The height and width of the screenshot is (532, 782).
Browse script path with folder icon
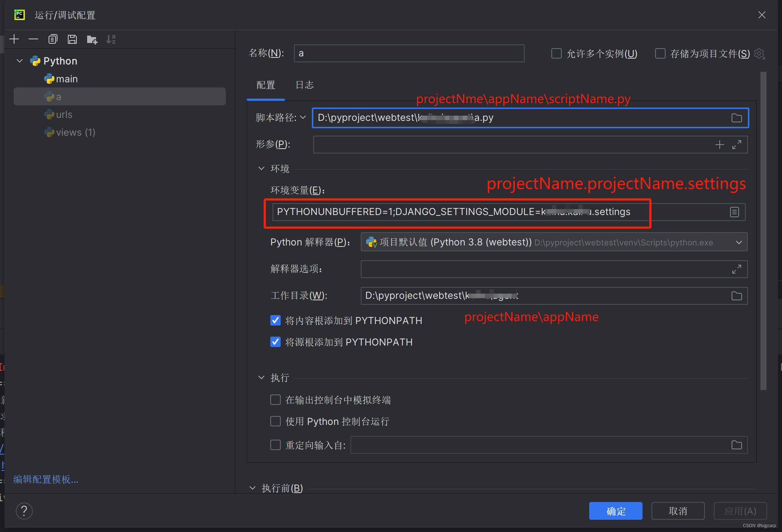click(736, 118)
